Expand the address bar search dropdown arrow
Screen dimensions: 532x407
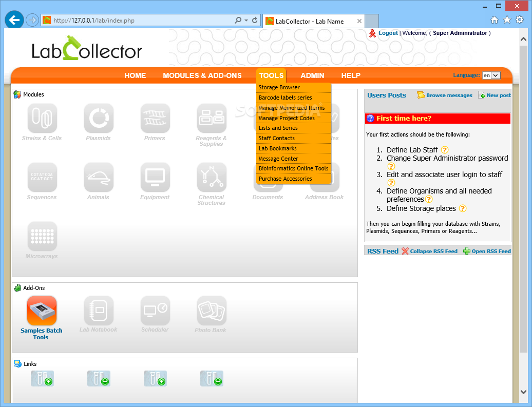coord(246,21)
